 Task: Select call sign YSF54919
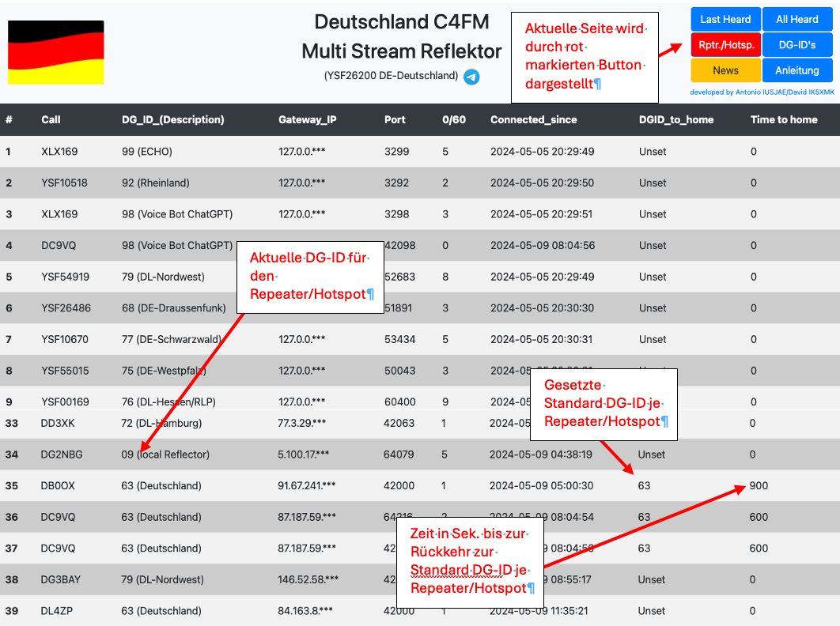pos(66,277)
